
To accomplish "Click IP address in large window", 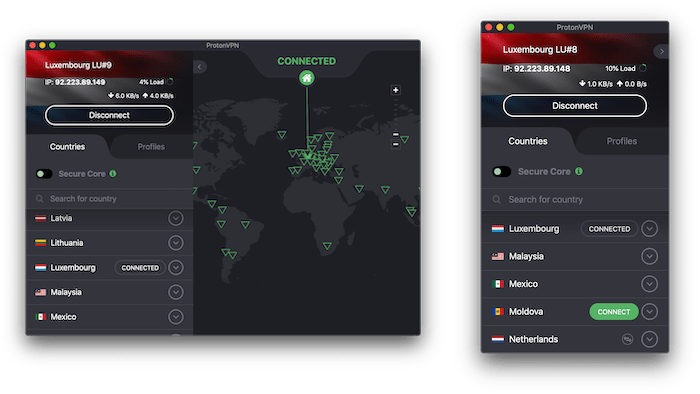I will tap(75, 82).
